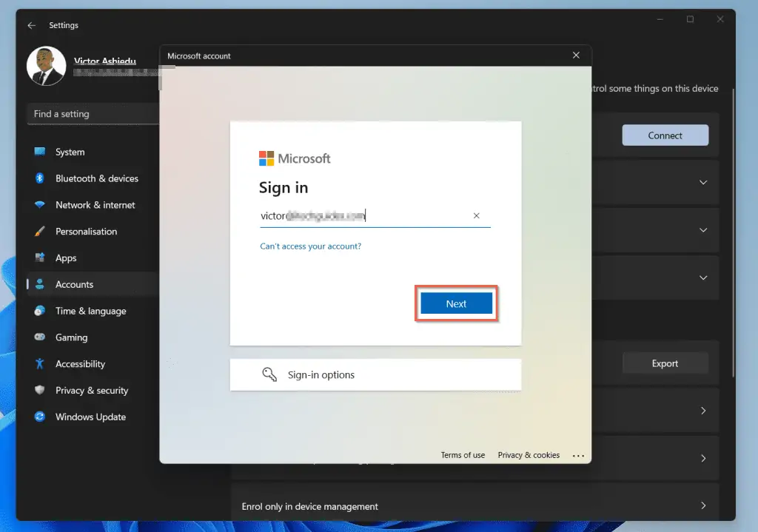Click Victor Ashiedu profile picture
Image resolution: width=758 pixels, height=532 pixels.
[x=47, y=66]
